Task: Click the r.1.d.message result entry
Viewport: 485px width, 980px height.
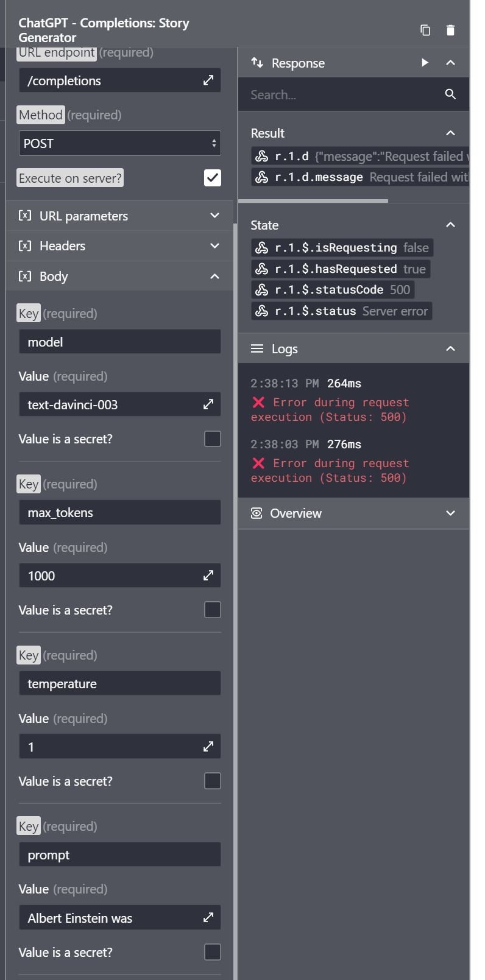Action: pos(361,177)
